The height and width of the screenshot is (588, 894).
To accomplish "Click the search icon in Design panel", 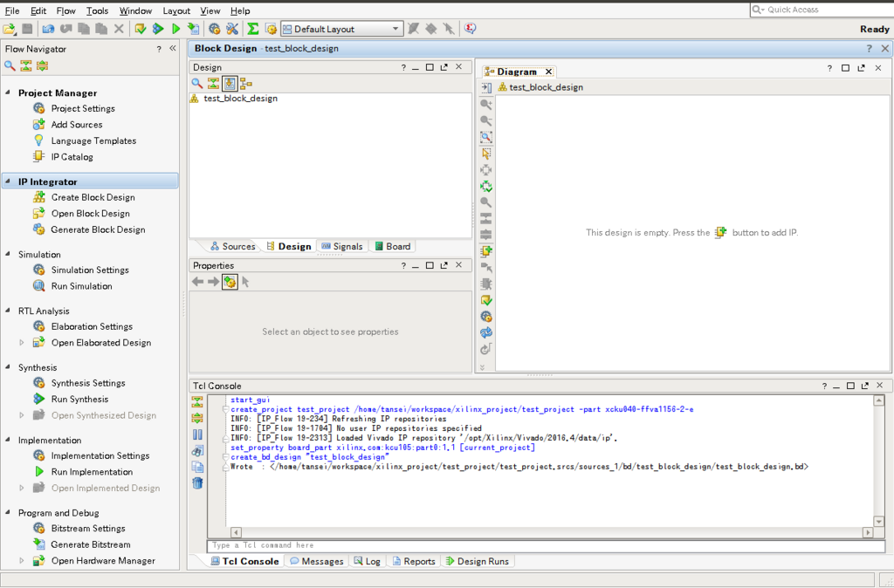I will tap(196, 84).
